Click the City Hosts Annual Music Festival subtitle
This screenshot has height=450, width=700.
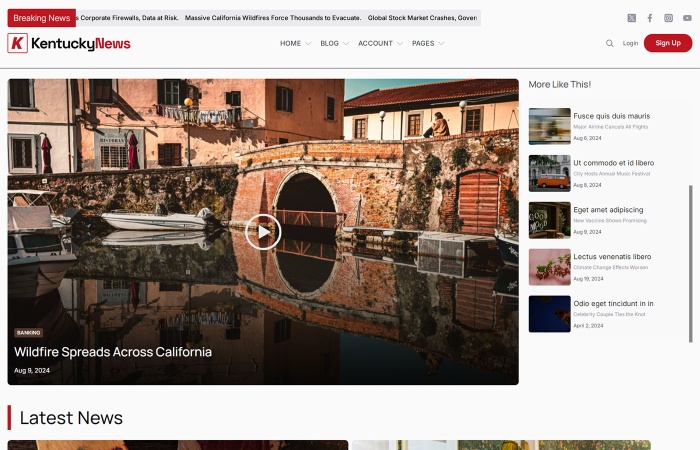612,174
